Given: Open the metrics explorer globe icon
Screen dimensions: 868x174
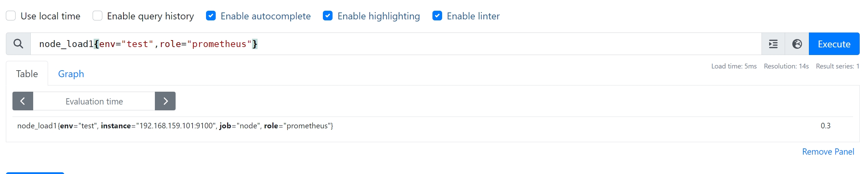Looking at the screenshot, I should coord(797,44).
